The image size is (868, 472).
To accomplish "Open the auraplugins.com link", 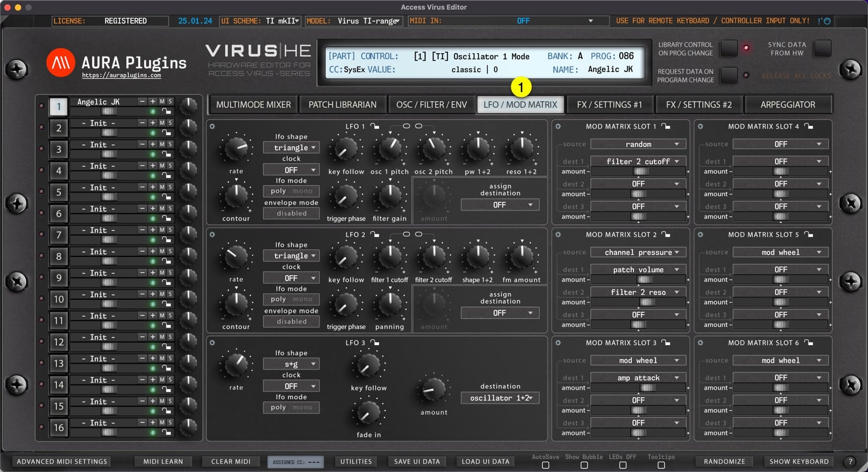I will 122,76.
